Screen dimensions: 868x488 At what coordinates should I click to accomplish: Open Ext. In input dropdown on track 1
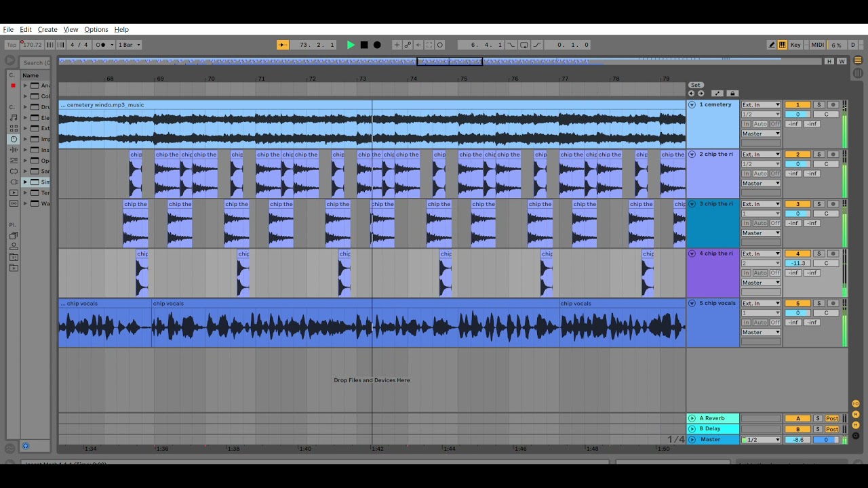coord(761,105)
